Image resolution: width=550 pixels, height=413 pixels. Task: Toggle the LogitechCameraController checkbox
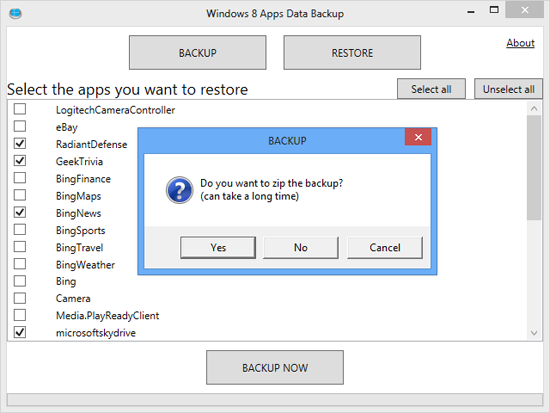[x=20, y=109]
